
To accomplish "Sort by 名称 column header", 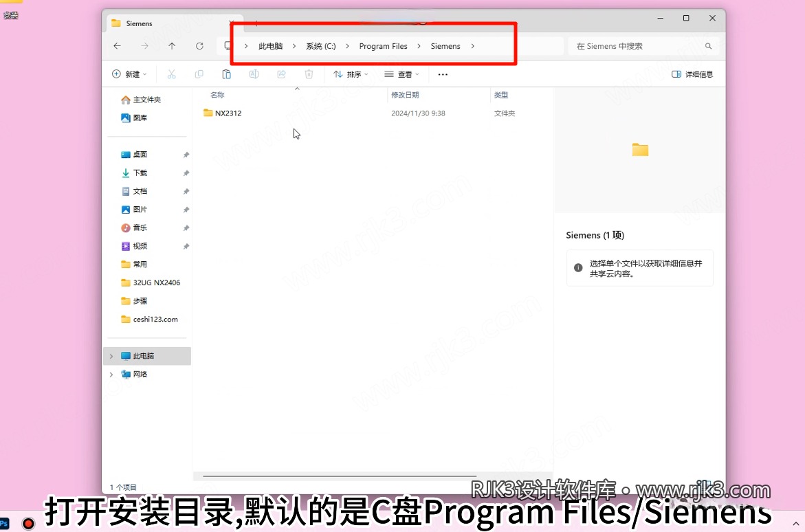I will click(218, 95).
